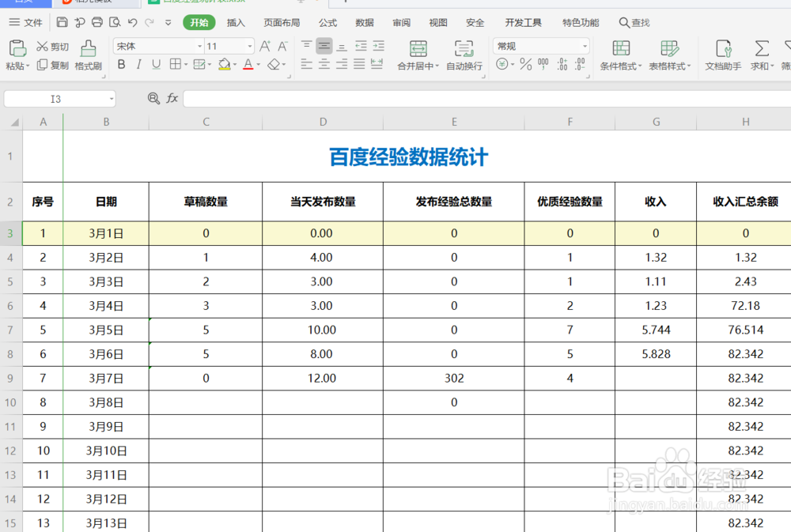Open the currency format dropdown arrow
Viewport: 791px width, 532px height.
[513, 65]
